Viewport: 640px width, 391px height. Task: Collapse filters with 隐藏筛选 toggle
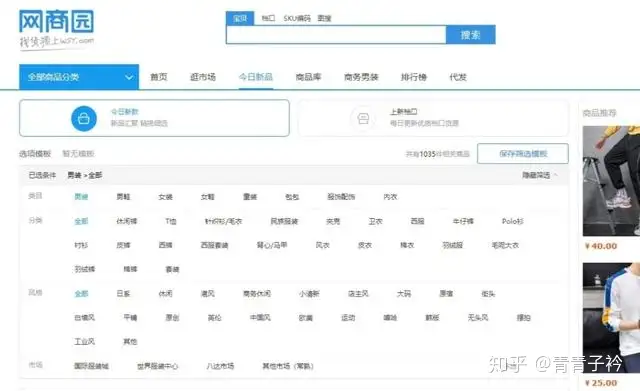click(540, 175)
